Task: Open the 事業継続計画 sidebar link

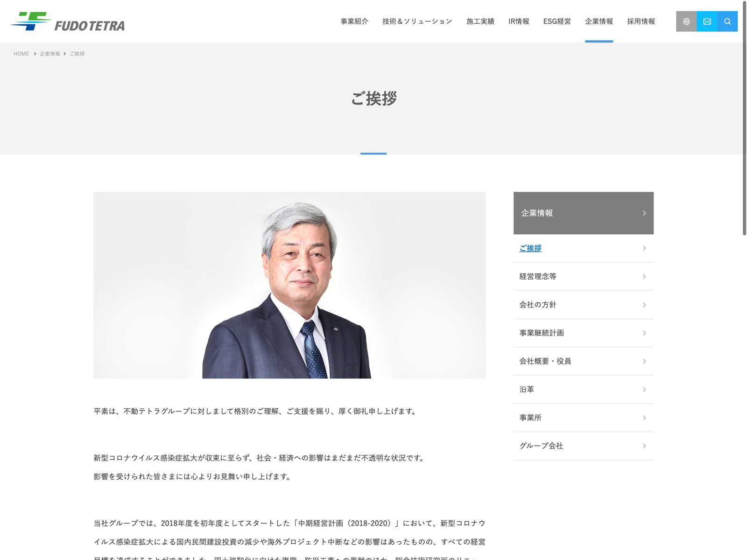Action: 542,333
